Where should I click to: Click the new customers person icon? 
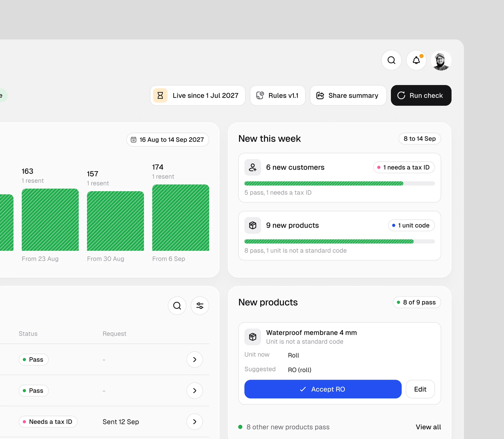pyautogui.click(x=252, y=167)
